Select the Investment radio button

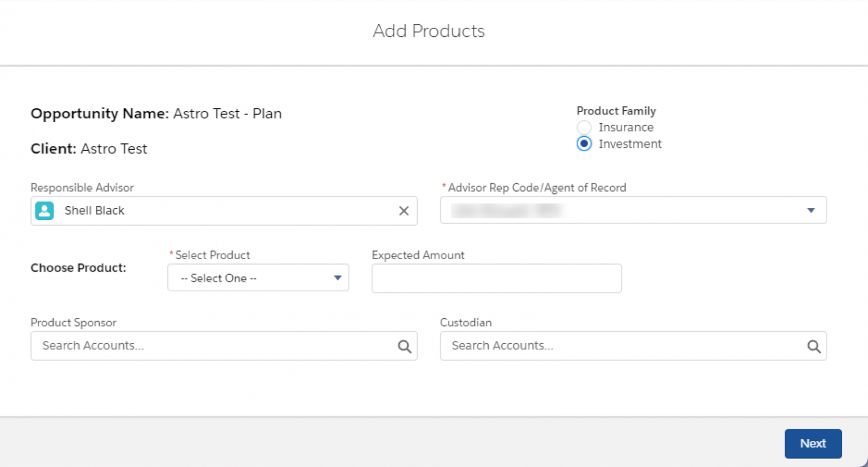coord(584,144)
